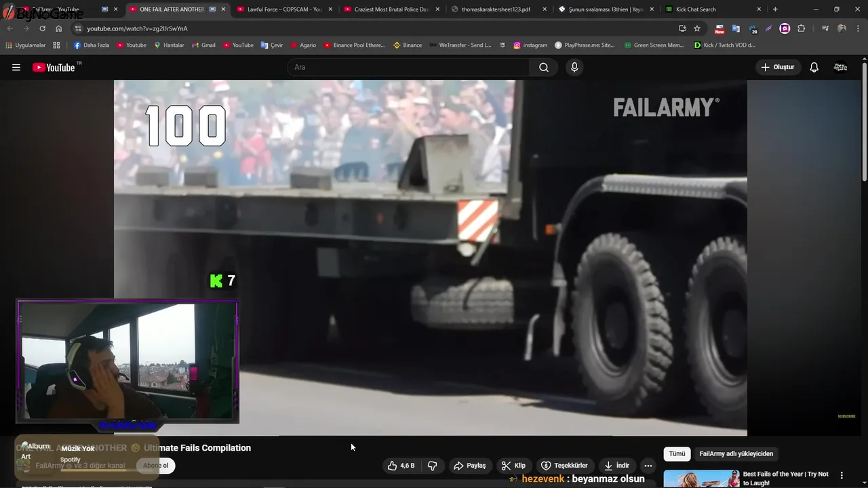This screenshot has width=868, height=488.
Task: Click the purple feather extension icon
Action: [768, 28]
